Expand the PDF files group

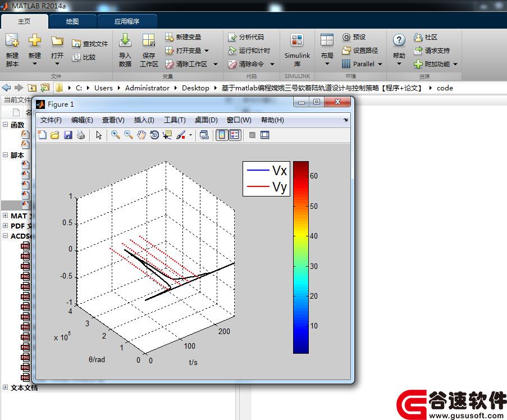(x=5, y=225)
